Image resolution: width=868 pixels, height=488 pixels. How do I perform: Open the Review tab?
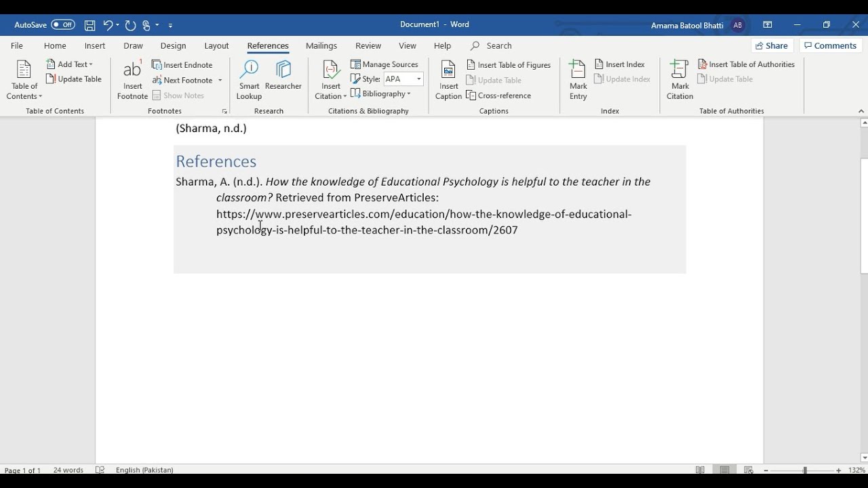tap(368, 45)
